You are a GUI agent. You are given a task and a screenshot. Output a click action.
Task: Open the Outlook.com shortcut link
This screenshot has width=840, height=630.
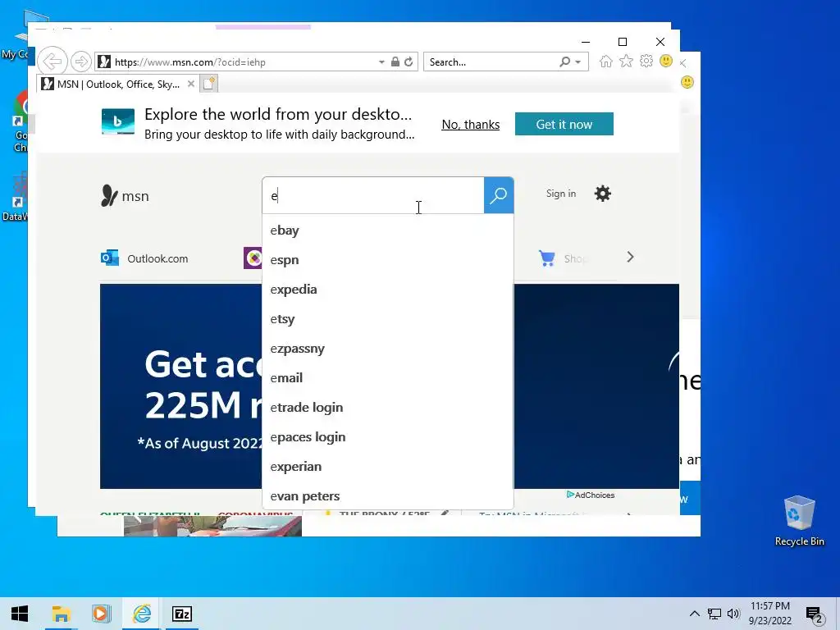click(157, 258)
